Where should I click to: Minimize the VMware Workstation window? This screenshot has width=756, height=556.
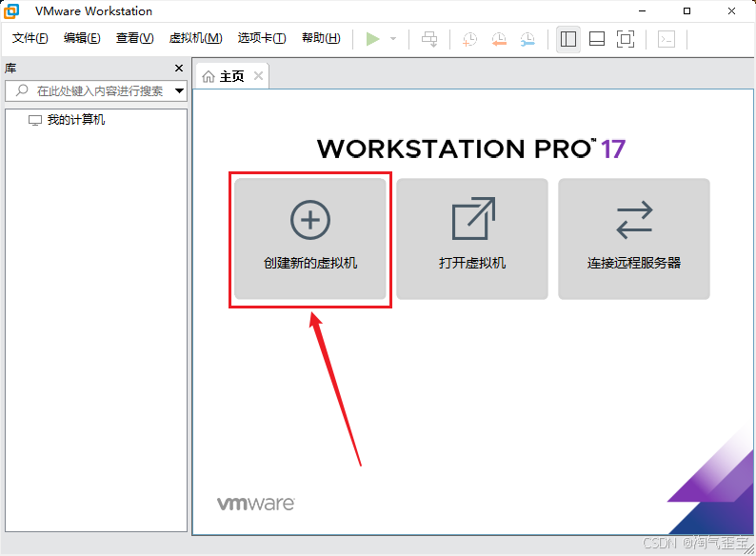[642, 10]
